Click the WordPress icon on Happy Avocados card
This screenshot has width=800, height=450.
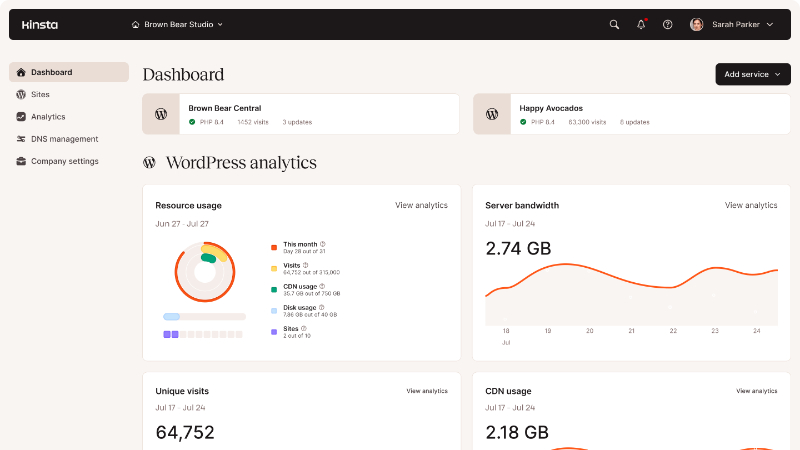point(492,114)
